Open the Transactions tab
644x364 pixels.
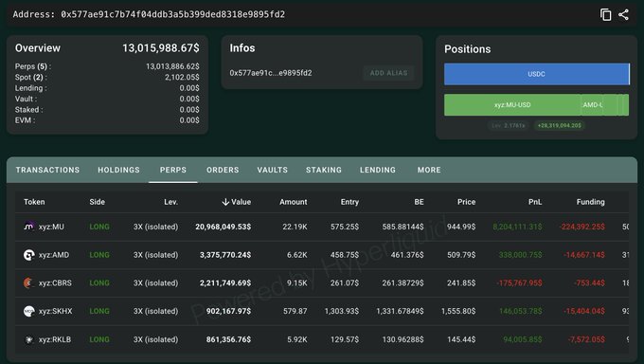point(47,170)
